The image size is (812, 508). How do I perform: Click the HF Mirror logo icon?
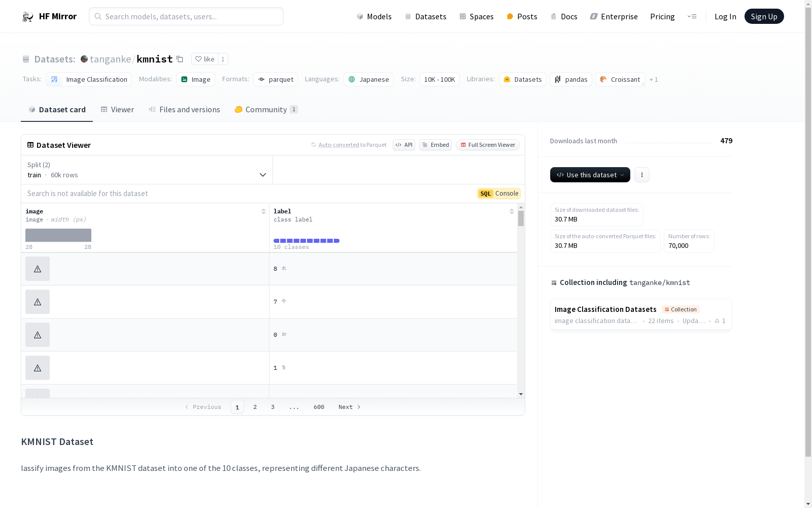click(28, 17)
